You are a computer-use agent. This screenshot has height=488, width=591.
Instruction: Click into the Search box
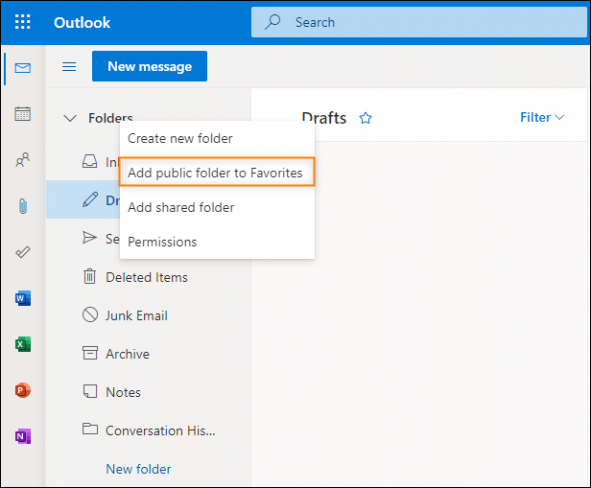[419, 22]
